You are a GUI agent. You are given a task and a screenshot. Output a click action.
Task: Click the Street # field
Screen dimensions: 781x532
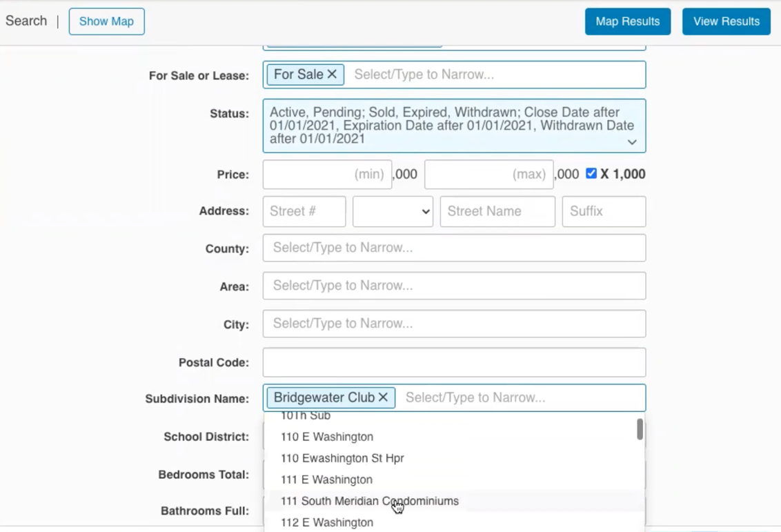304,211
